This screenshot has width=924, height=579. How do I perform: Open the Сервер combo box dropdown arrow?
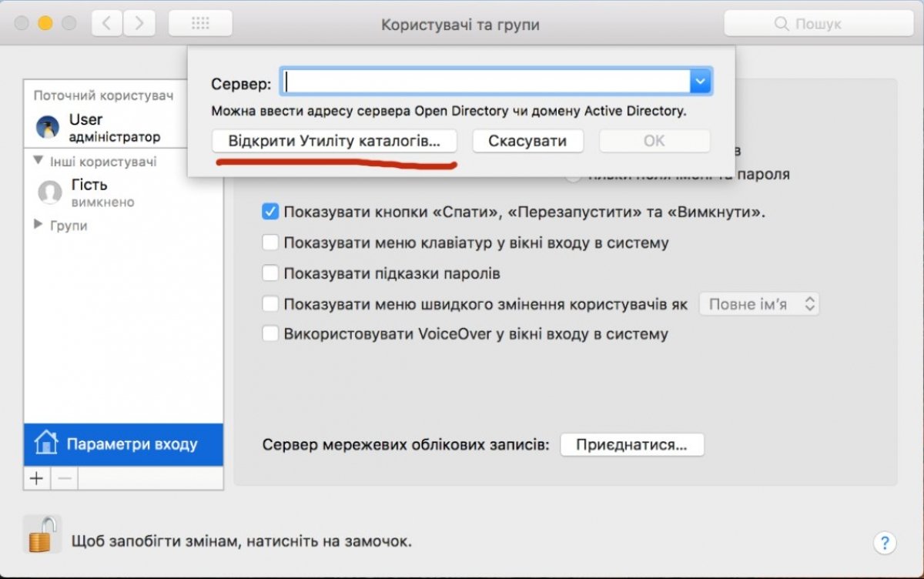(x=700, y=82)
